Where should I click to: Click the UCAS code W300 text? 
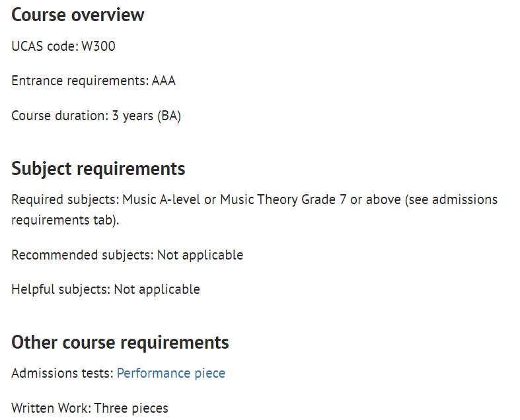coord(63,46)
